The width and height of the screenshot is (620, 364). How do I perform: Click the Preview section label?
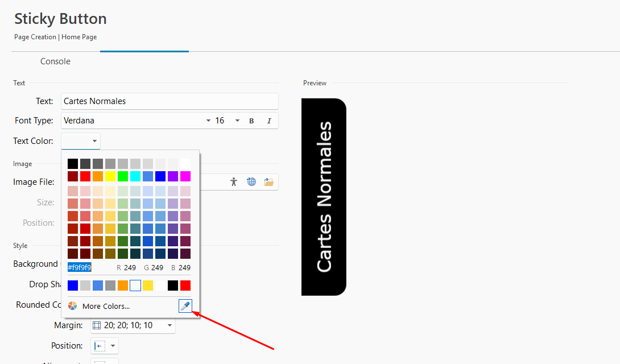[315, 83]
